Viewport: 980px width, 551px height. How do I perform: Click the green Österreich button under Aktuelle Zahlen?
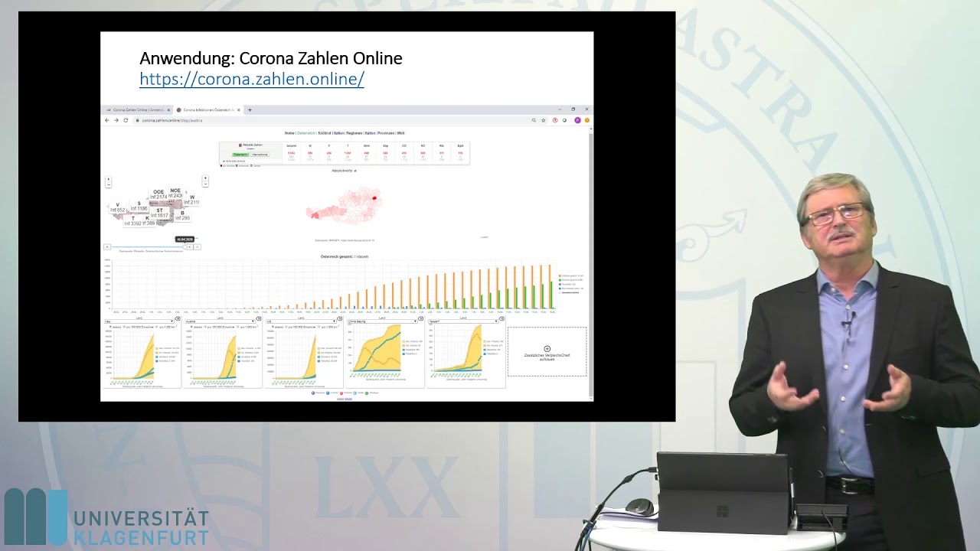pos(240,155)
